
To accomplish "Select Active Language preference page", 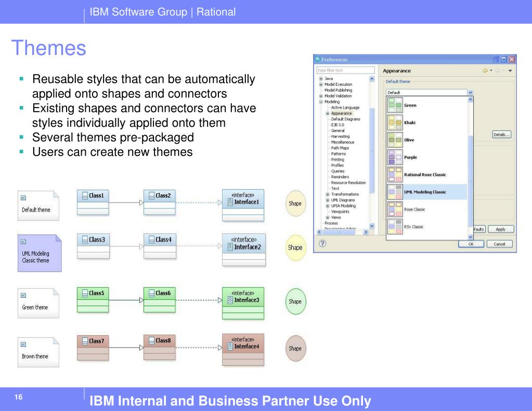I will 345,108.
